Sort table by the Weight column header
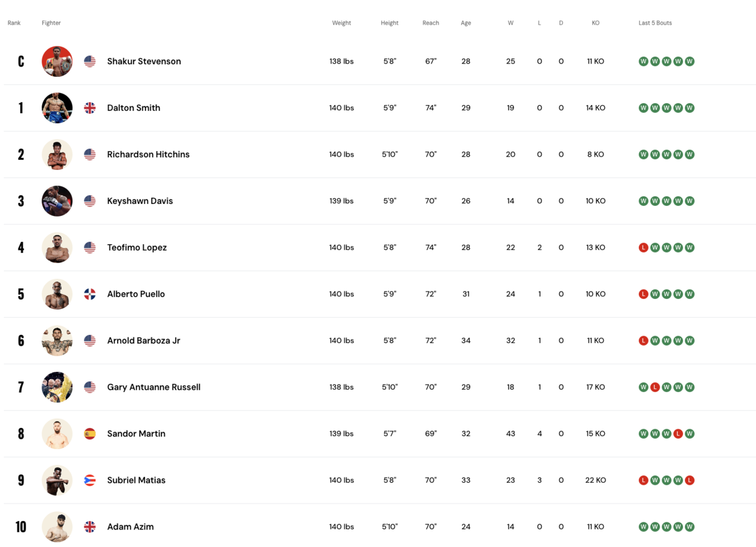 (341, 23)
